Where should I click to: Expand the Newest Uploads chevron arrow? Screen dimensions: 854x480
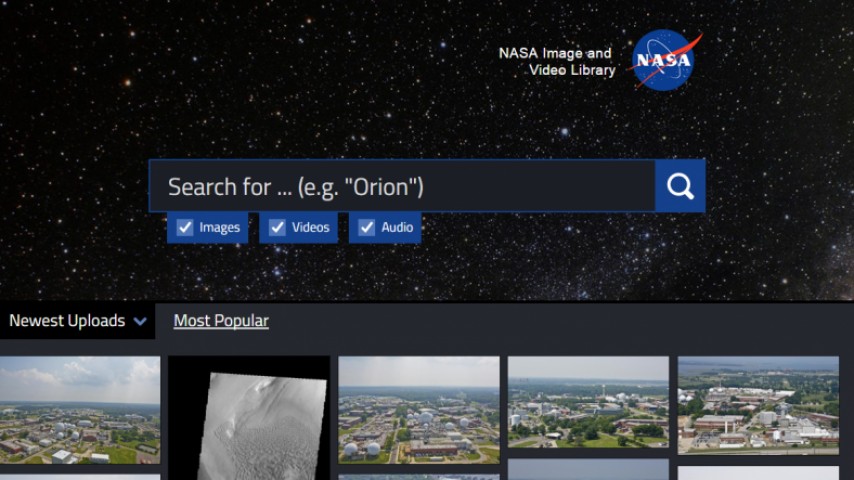(140, 321)
